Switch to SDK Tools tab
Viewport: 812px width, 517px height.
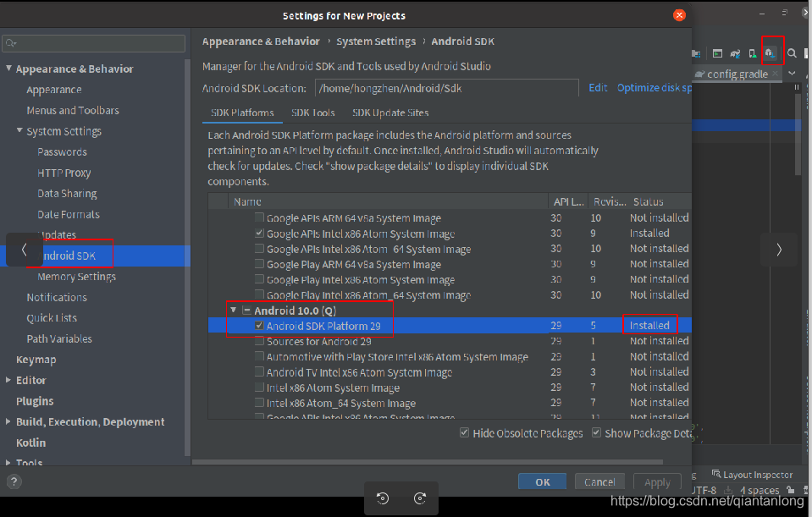312,113
